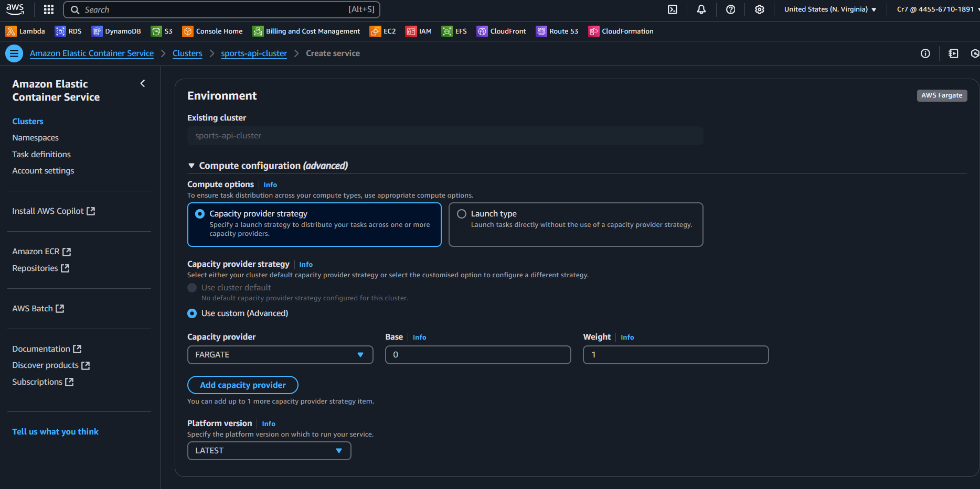Go to Task definitions in the sidebar
The height and width of the screenshot is (489, 980).
(x=41, y=154)
